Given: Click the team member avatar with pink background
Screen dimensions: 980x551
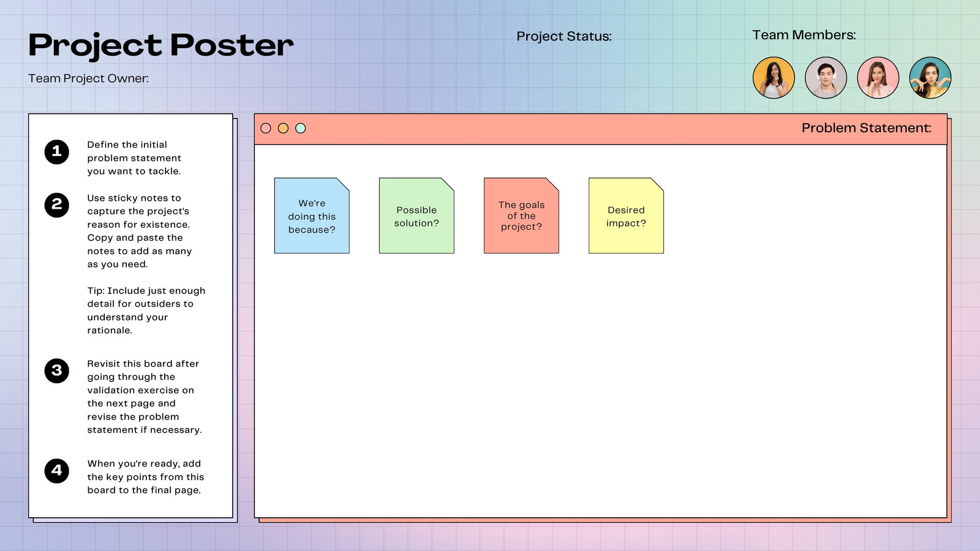Looking at the screenshot, I should [x=878, y=78].
